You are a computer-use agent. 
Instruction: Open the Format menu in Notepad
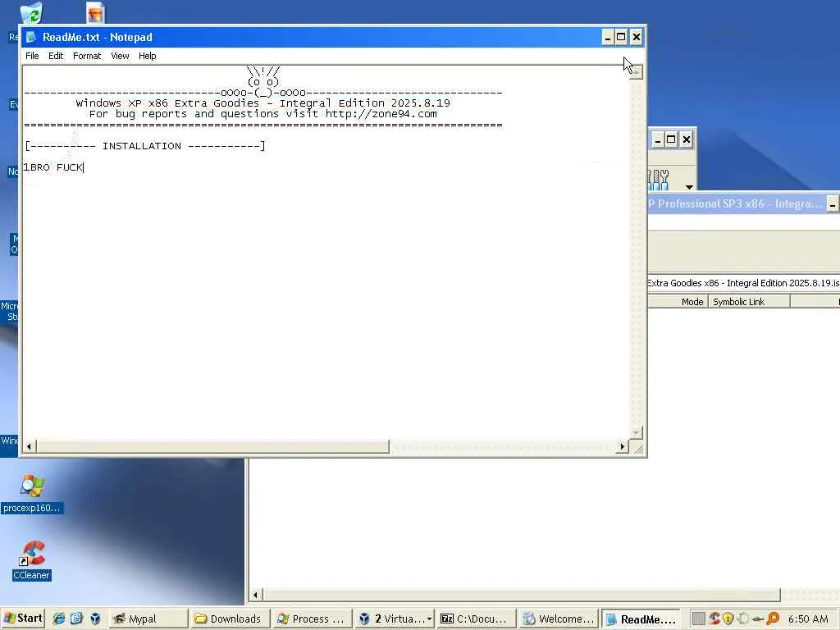pyautogui.click(x=87, y=56)
